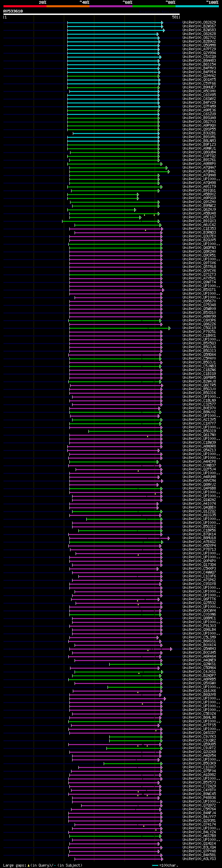Select the UniRef100_C5GC19 label
This screenshot has height=868, width=222.
coord(199,328)
